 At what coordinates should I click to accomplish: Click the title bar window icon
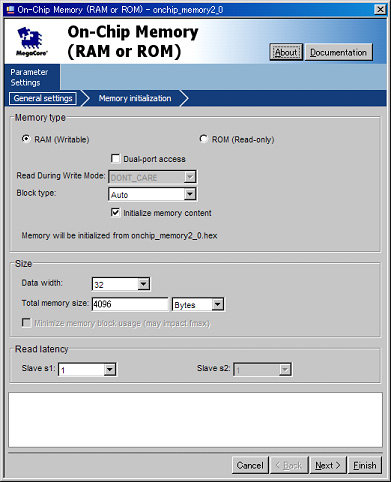(x=10, y=10)
